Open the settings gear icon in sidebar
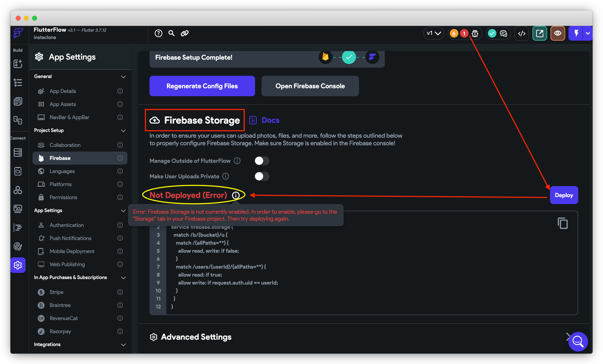This screenshot has width=603, height=364. (18, 265)
